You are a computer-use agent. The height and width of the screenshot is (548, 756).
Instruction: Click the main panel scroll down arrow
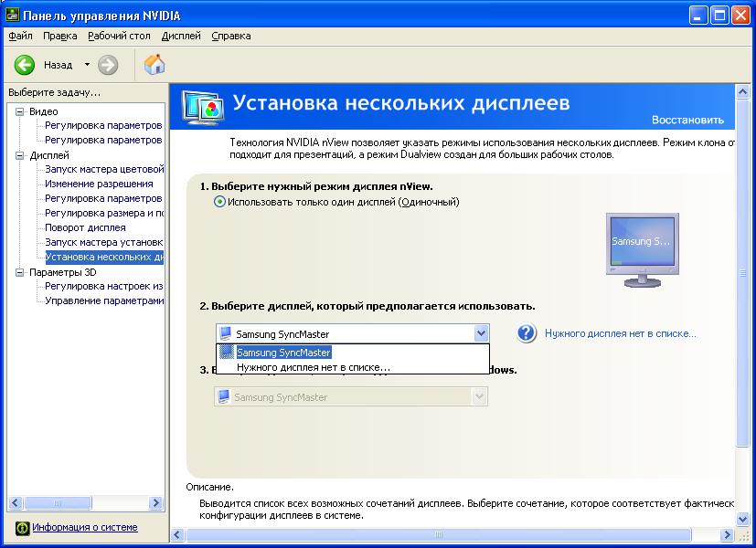tap(742, 519)
